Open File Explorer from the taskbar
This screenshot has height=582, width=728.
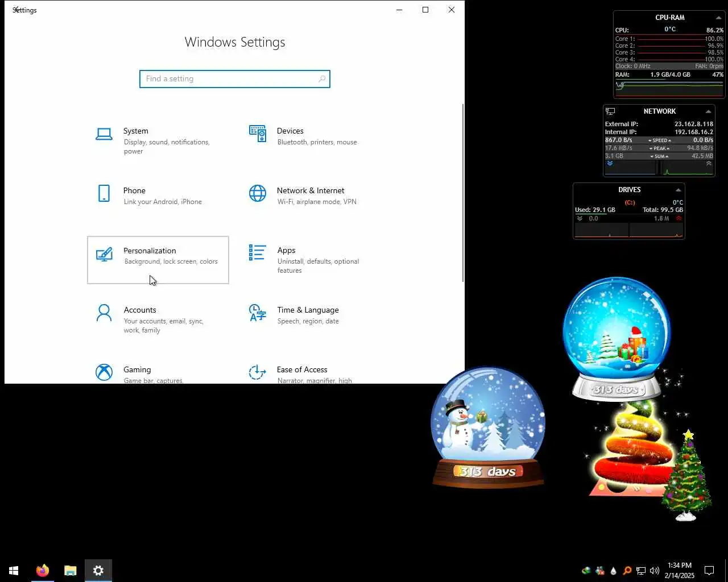click(71, 570)
